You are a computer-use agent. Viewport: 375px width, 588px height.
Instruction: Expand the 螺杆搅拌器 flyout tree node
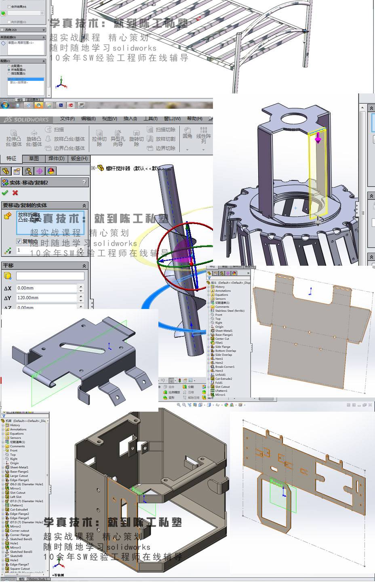[93, 168]
